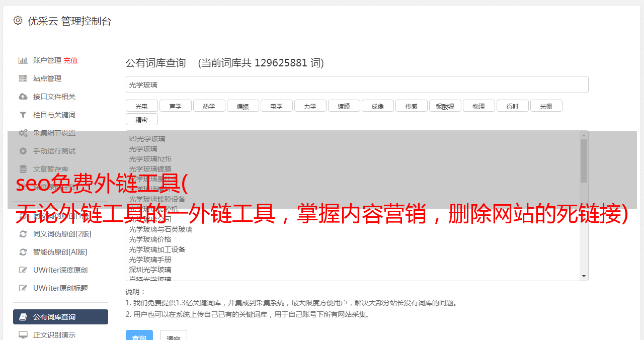
Task: Open the UWriter原创标题 sidebar item
Action: (x=60, y=288)
